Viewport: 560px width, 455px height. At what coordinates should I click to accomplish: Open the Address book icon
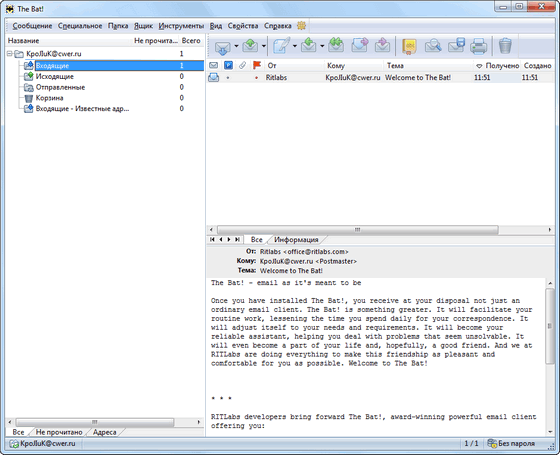409,46
